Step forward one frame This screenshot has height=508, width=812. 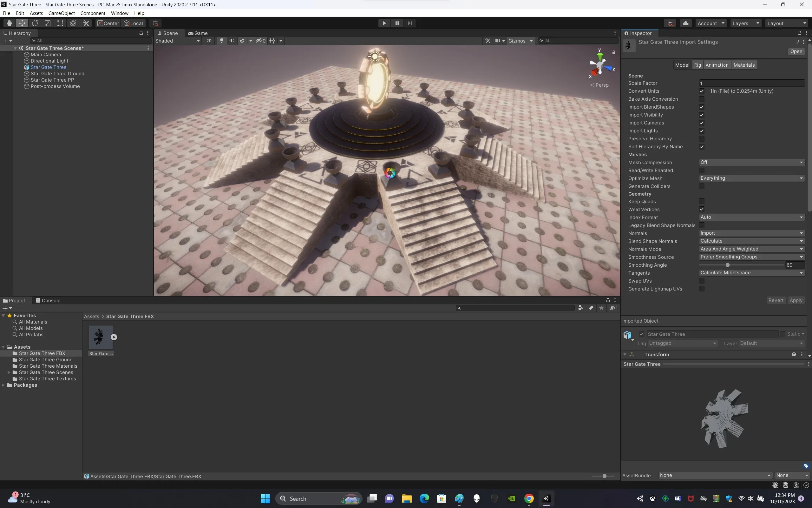410,23
